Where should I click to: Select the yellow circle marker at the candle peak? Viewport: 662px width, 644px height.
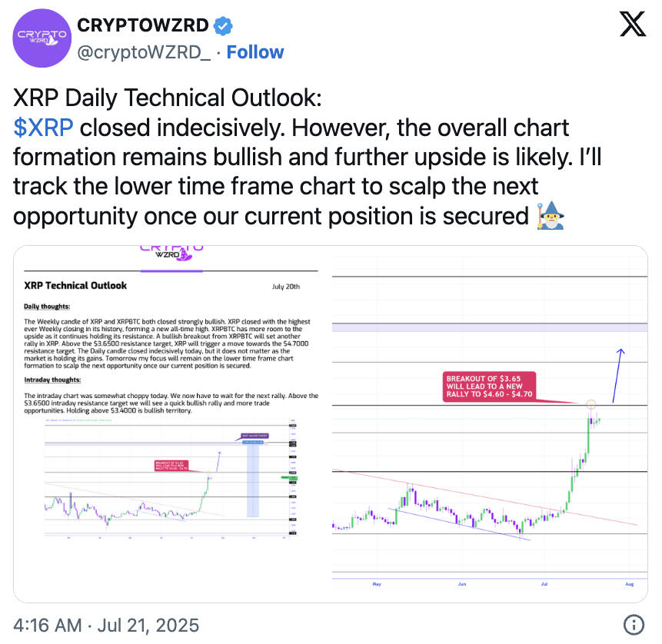tap(591, 405)
